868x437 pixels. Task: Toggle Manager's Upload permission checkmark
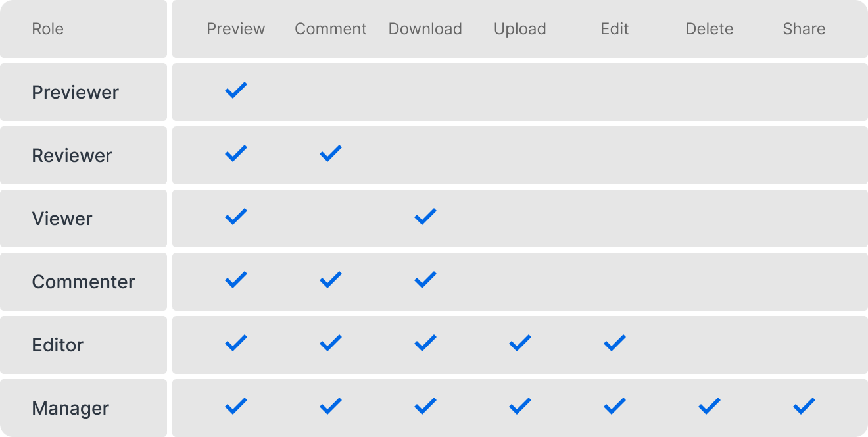coord(520,407)
